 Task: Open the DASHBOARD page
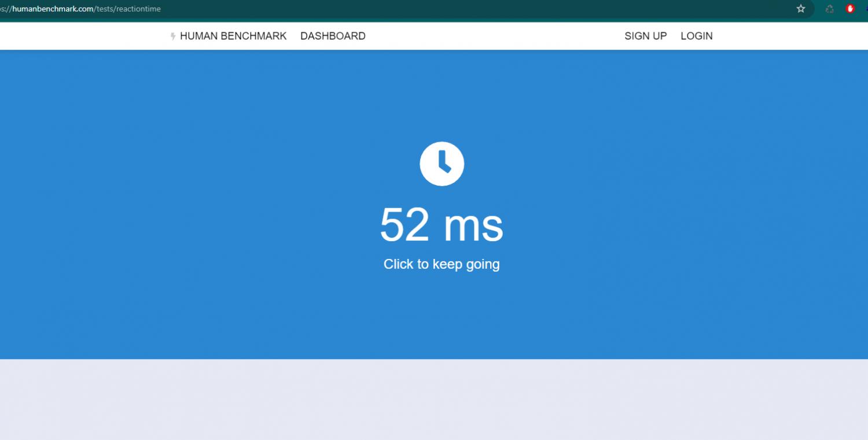point(333,36)
